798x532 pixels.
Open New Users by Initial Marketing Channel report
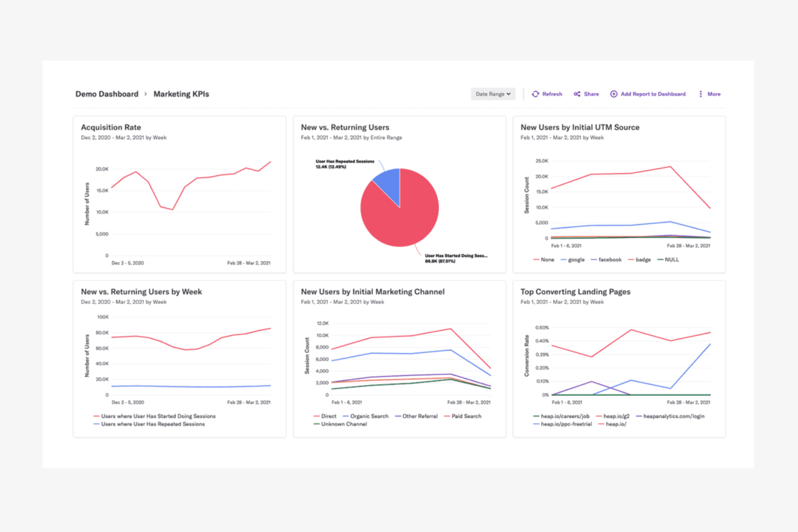click(373, 292)
